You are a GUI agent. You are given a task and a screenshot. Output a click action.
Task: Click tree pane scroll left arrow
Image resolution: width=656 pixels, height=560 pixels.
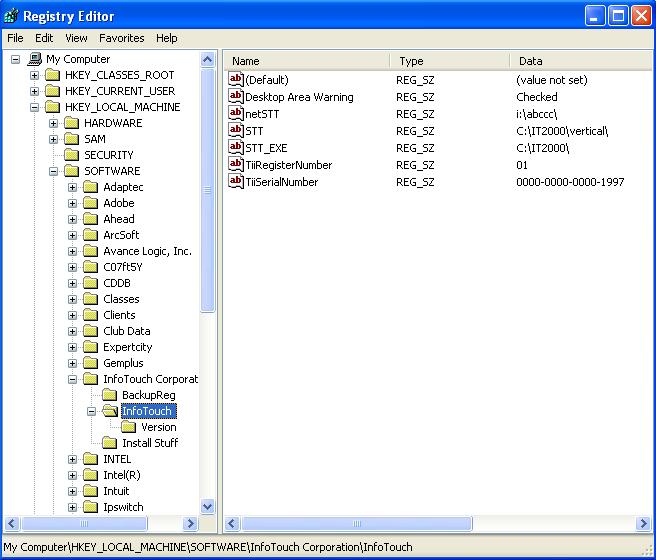[x=12, y=523]
